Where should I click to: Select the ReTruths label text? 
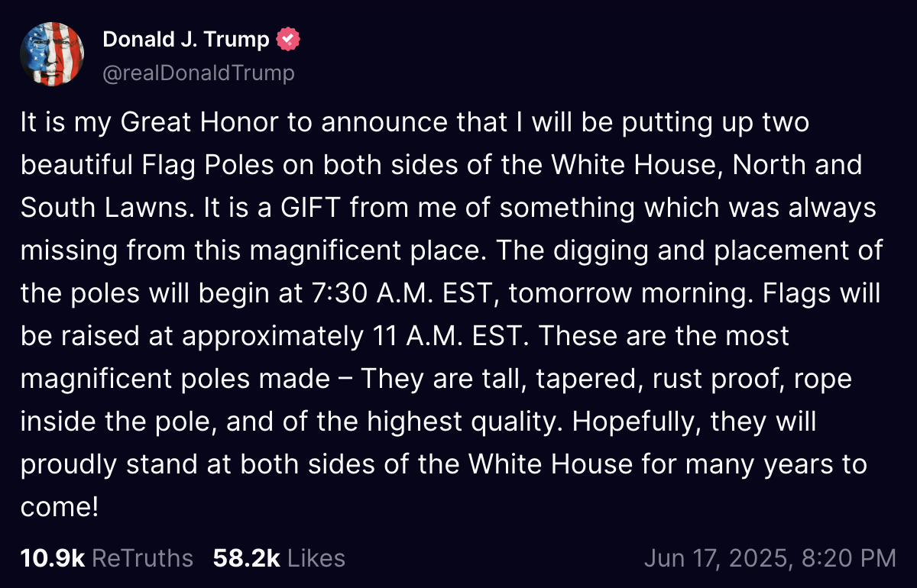pos(142,558)
